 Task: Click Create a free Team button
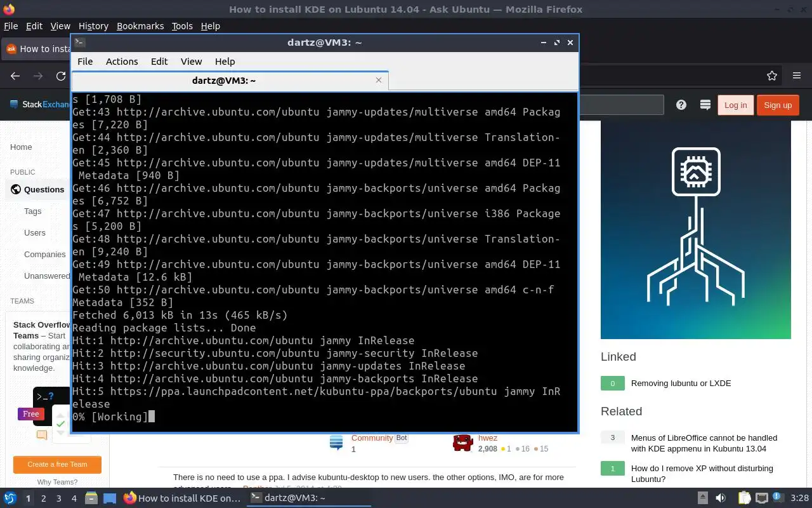tap(57, 464)
